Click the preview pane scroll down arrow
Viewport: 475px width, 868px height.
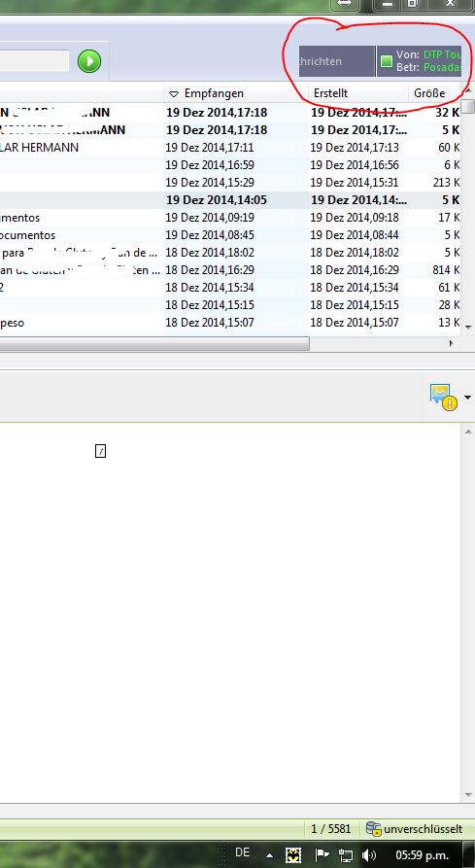click(468, 794)
